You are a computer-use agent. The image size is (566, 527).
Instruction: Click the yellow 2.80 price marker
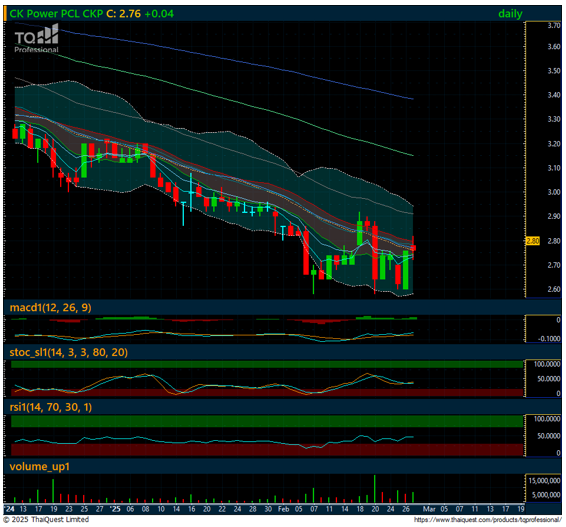tap(532, 241)
